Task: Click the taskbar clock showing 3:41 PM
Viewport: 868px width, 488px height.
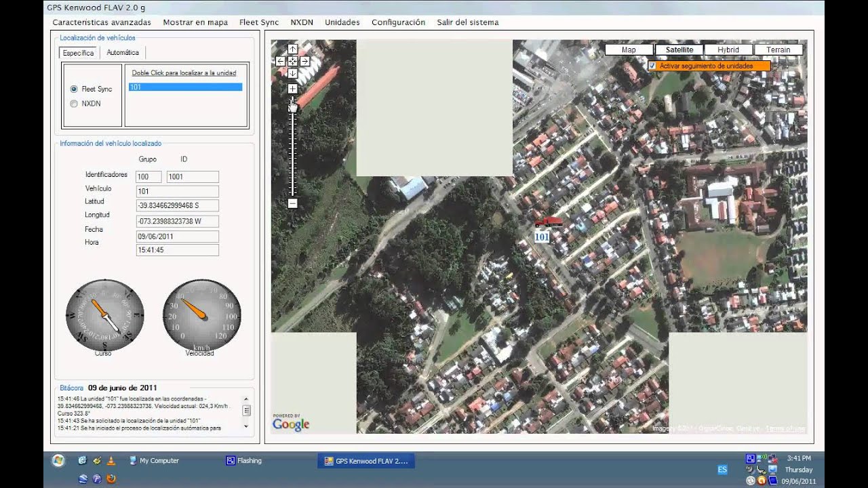Action: tap(798, 459)
